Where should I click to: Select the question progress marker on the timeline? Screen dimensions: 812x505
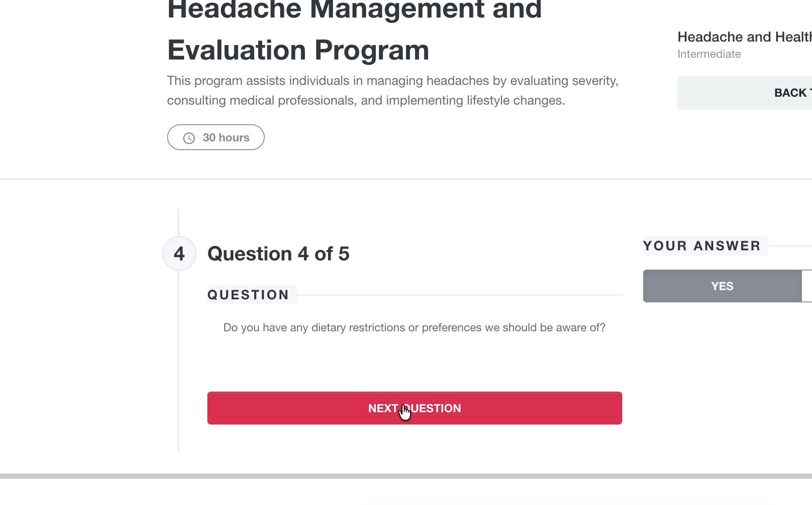tap(179, 253)
